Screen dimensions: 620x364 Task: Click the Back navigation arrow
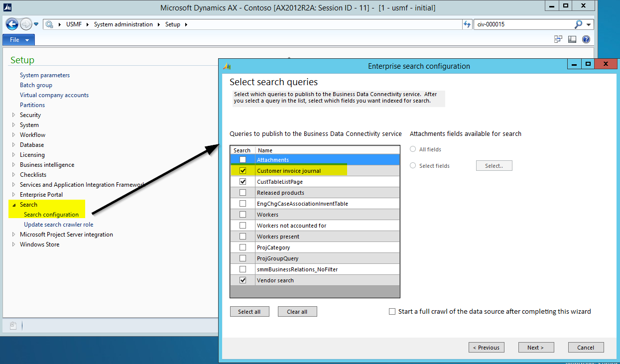click(x=12, y=24)
